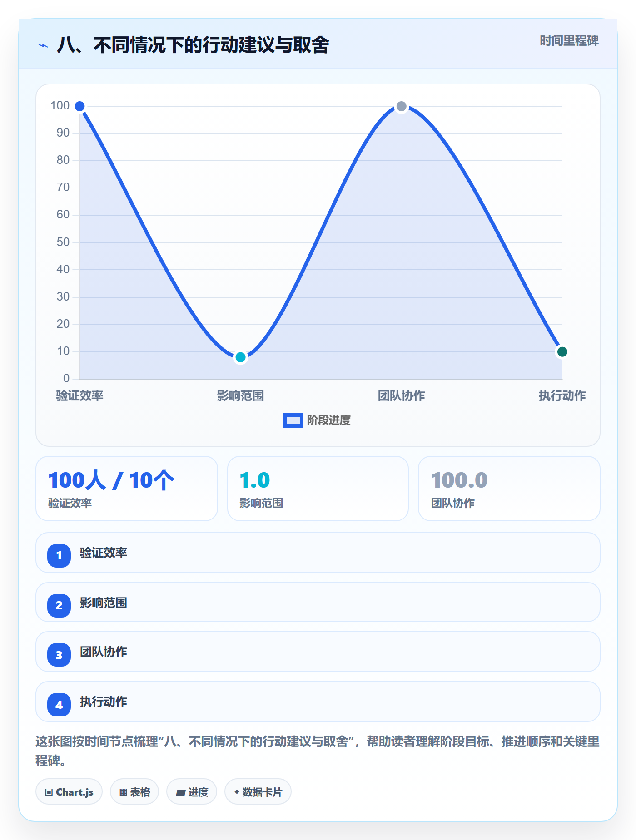
Task: Open the 团队协作 step row text
Action: (x=104, y=652)
